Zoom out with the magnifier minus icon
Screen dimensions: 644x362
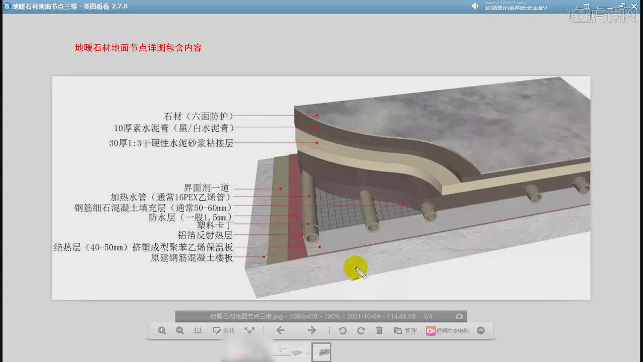pyautogui.click(x=180, y=330)
